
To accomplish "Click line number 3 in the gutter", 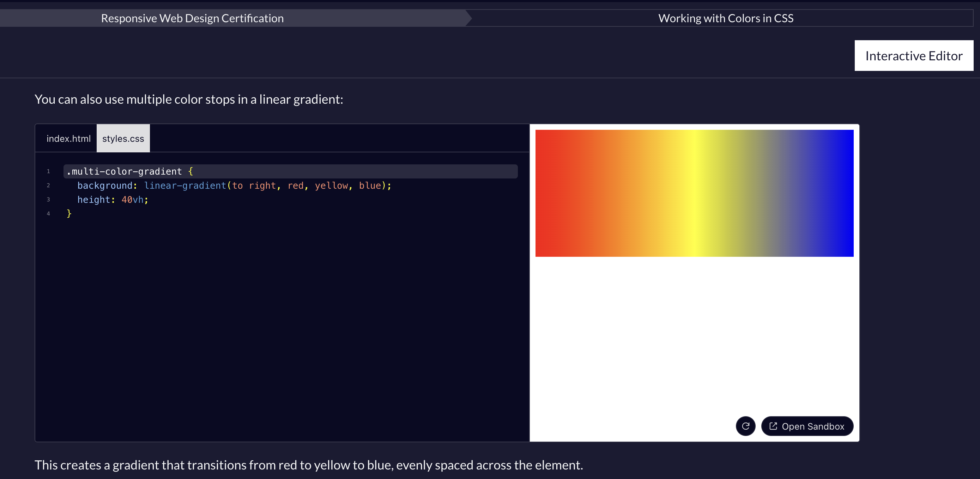I will (x=48, y=200).
